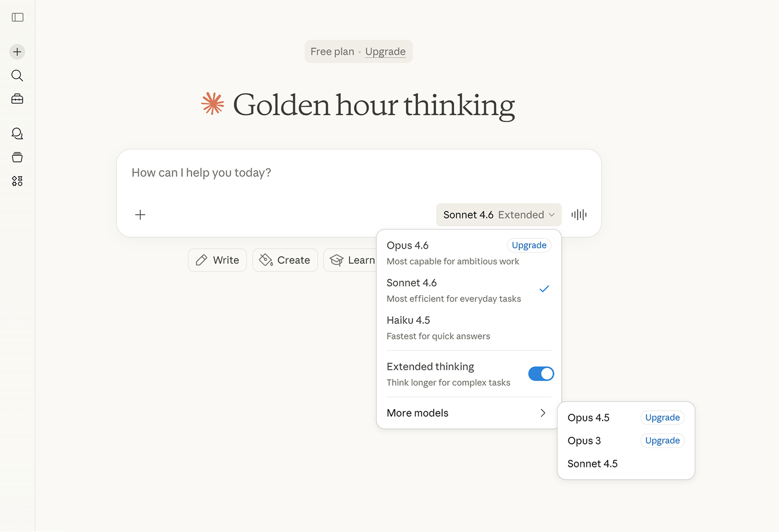The width and height of the screenshot is (779, 532).
Task: Expand the More models submenu
Action: [x=468, y=413]
